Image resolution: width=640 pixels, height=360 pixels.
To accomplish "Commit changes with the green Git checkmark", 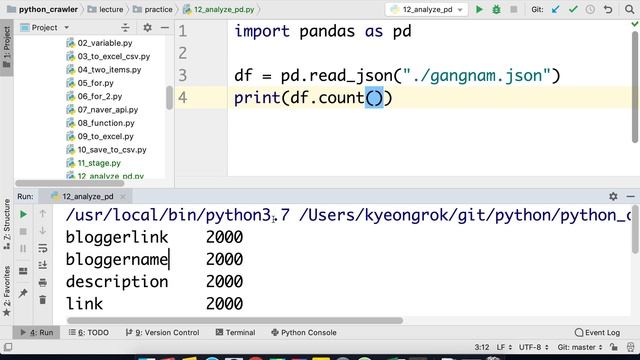I will coord(573,9).
